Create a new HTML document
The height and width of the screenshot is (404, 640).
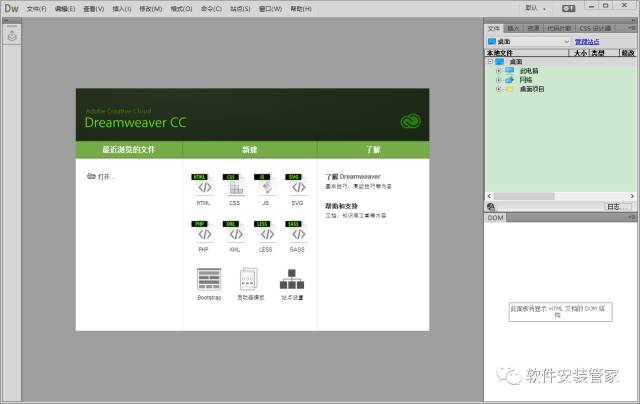(x=204, y=186)
